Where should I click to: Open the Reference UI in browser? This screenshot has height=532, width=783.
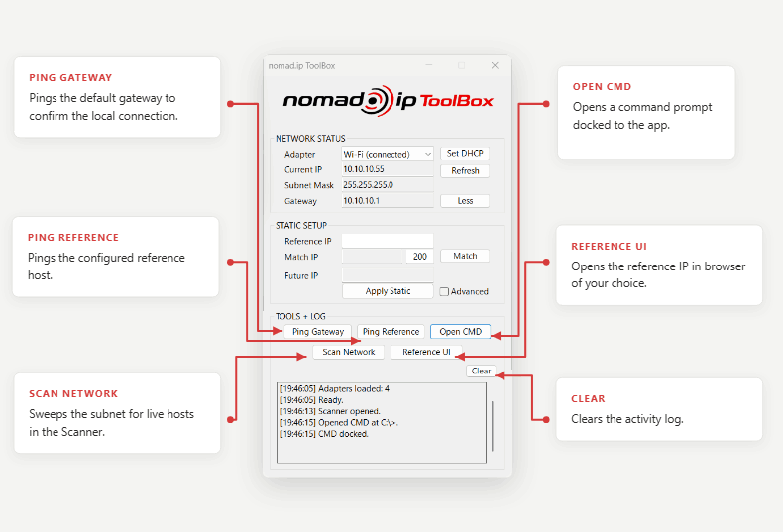coord(426,352)
